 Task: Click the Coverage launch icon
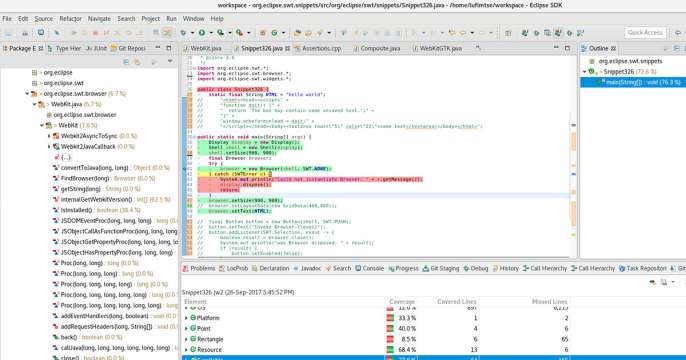(220, 33)
